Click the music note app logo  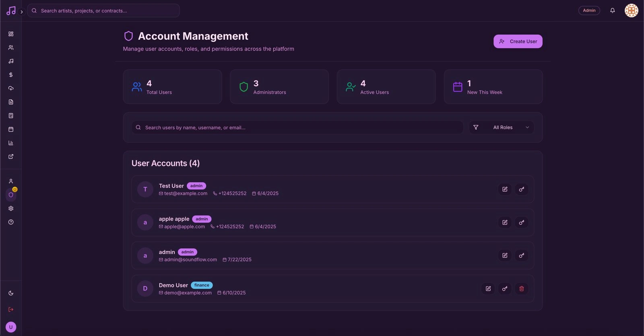click(x=11, y=11)
